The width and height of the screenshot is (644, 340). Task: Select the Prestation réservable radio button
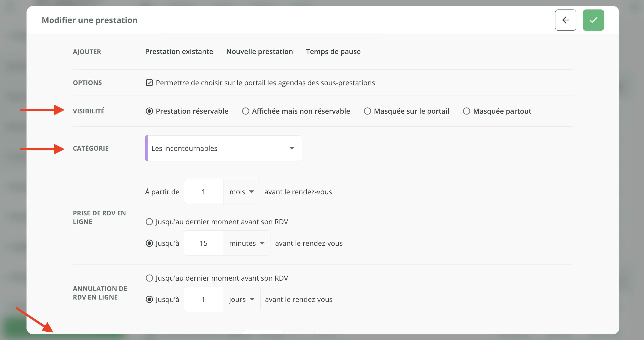tap(149, 111)
